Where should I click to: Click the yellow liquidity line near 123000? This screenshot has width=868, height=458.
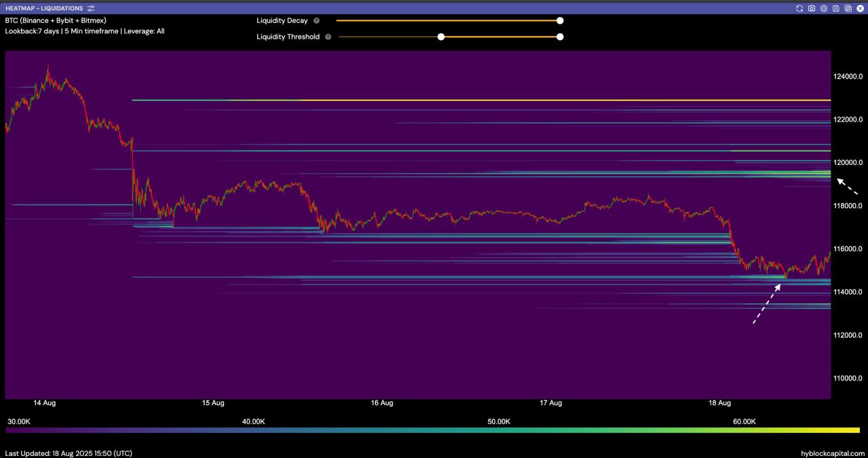[542, 100]
